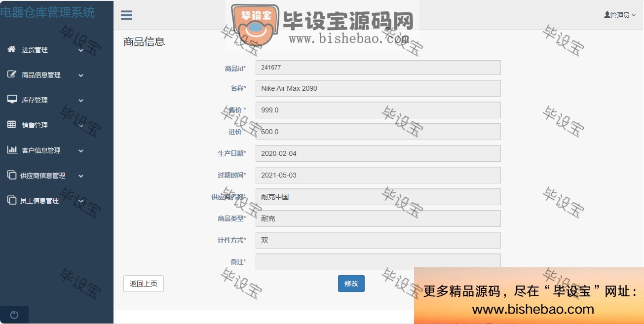
Task: Click the 返回上页 button
Action: [x=144, y=284]
